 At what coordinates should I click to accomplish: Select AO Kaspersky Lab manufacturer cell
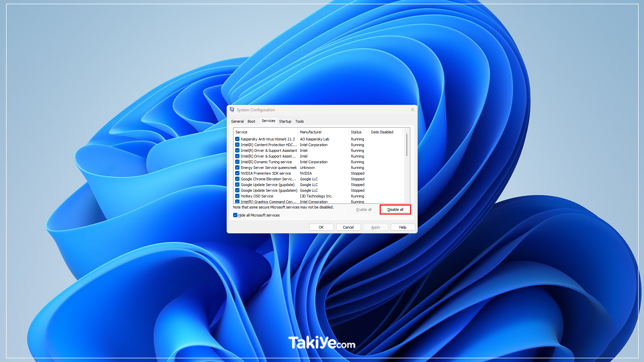pos(314,139)
